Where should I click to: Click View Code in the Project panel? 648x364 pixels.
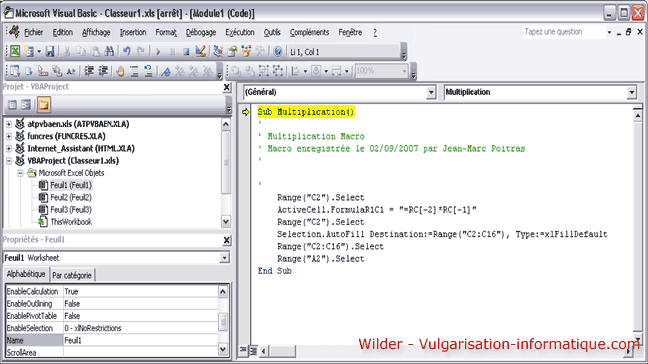13,105
